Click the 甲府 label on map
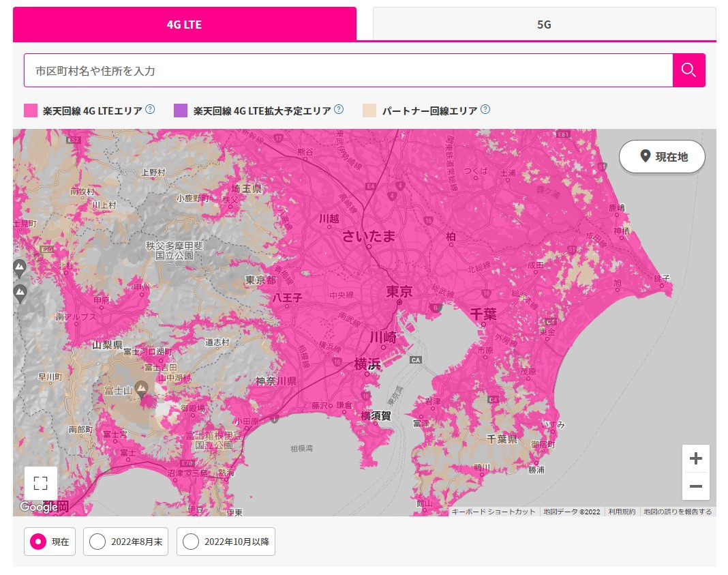728x575 pixels. tap(101, 300)
